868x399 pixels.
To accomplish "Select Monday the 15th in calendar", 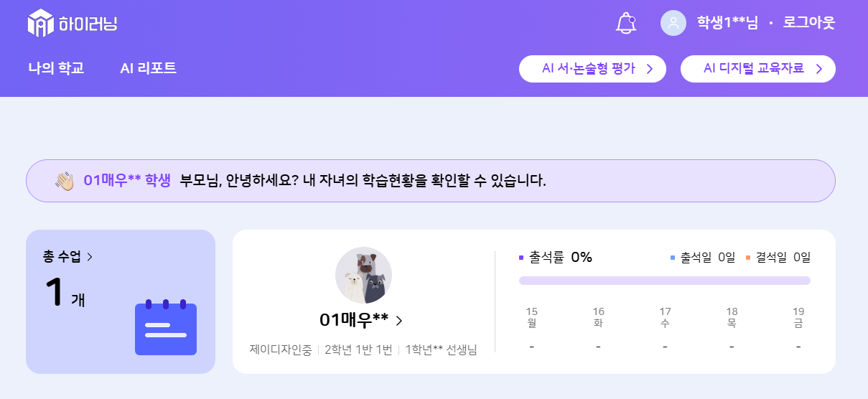I will [x=531, y=317].
